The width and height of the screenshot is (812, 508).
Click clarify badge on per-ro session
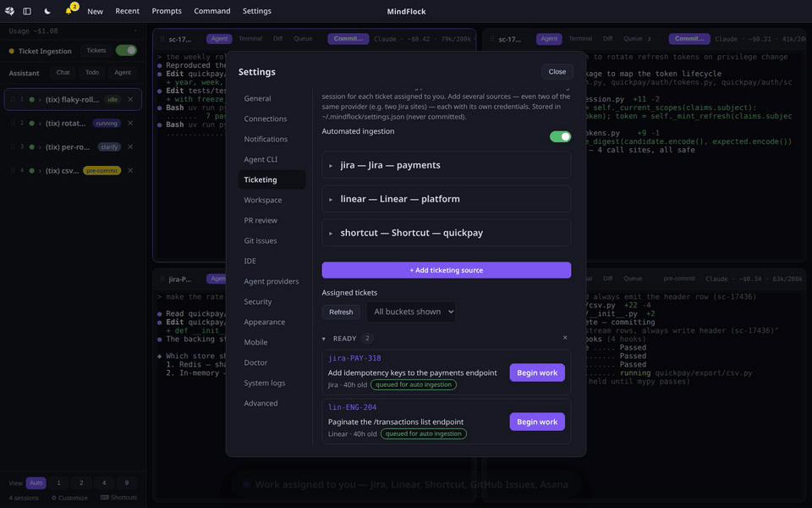coord(109,147)
